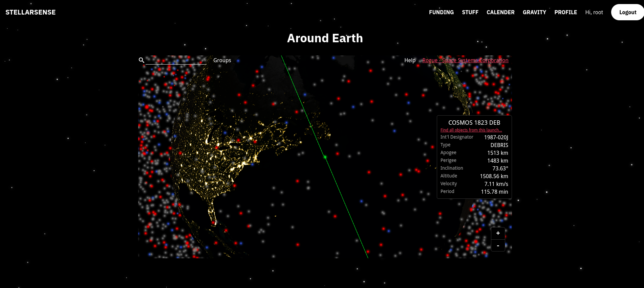Screen dimensions: 644x288
Task: Click the 115.78 min period value
Action: [494, 192]
